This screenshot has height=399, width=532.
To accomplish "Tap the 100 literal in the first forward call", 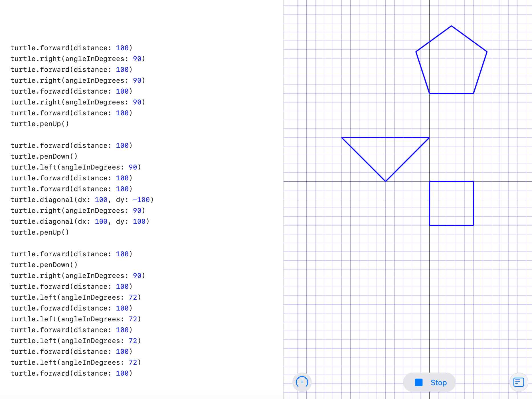I will 123,48.
